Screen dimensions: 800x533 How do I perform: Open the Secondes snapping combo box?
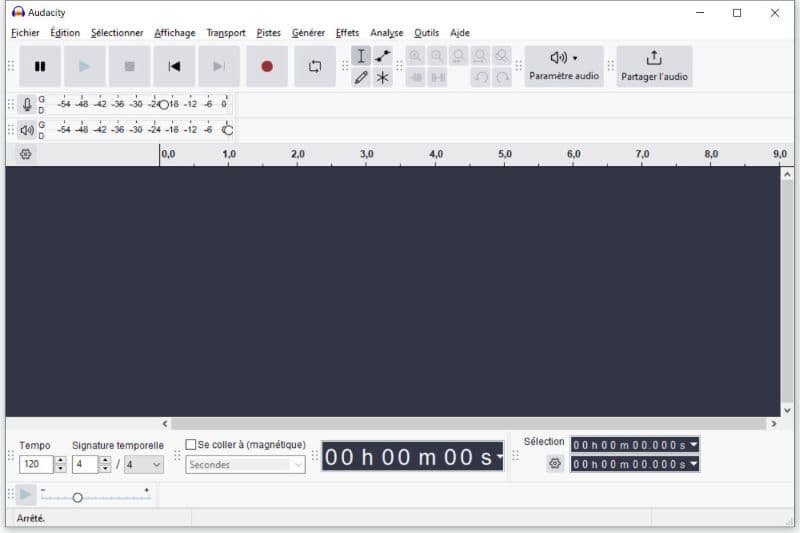[245, 464]
